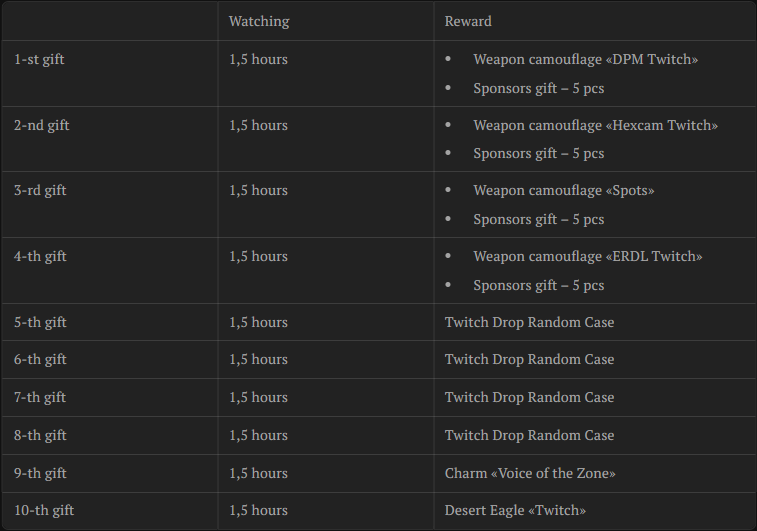This screenshot has height=531, width=757.
Task: Click the "Watching" column header
Action: [x=259, y=21]
